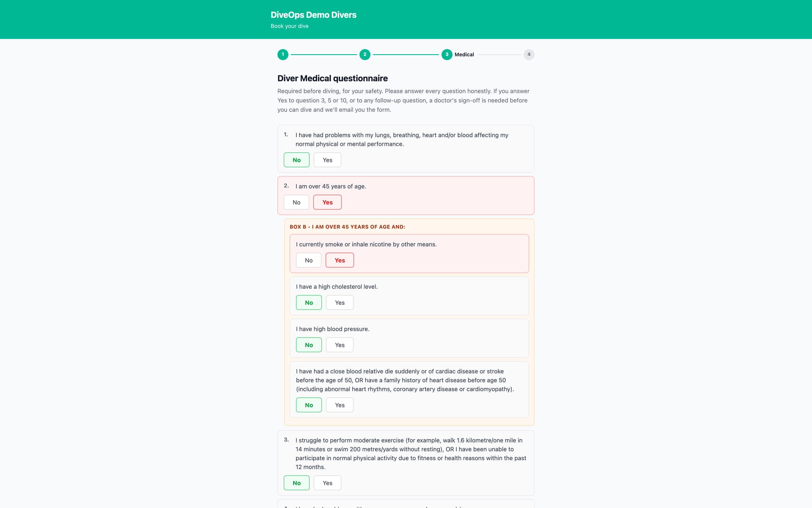Viewport: 812px width, 508px height.
Task: Mark No for high cholesterol level
Action: pyautogui.click(x=309, y=303)
